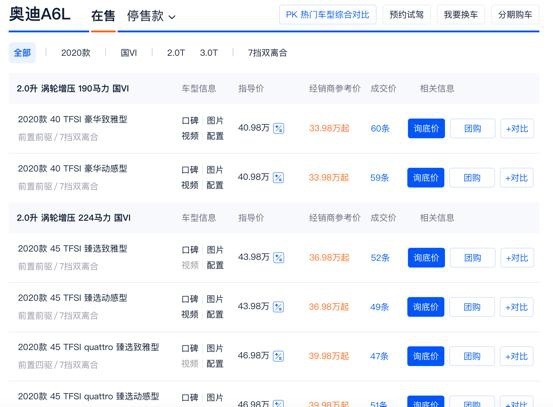Click 团购 for 40 TFSI 豪华动感型
This screenshot has width=553, height=407.
pos(472,178)
